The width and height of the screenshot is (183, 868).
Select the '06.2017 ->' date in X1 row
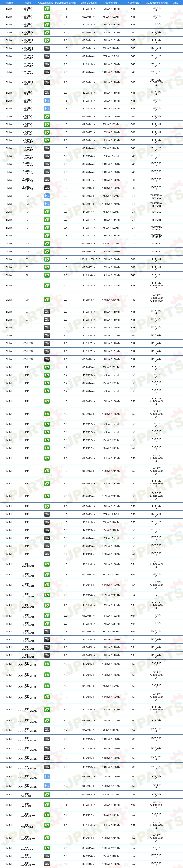click(89, 267)
